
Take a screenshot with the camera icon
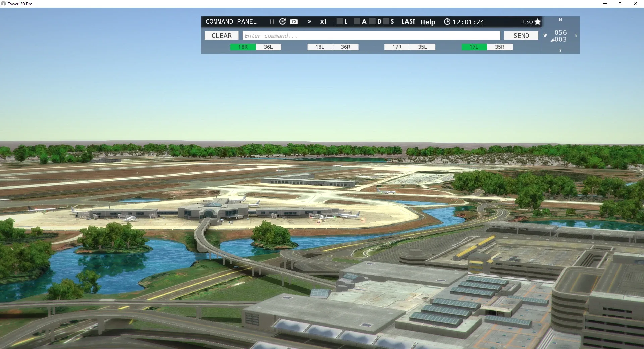click(x=294, y=22)
